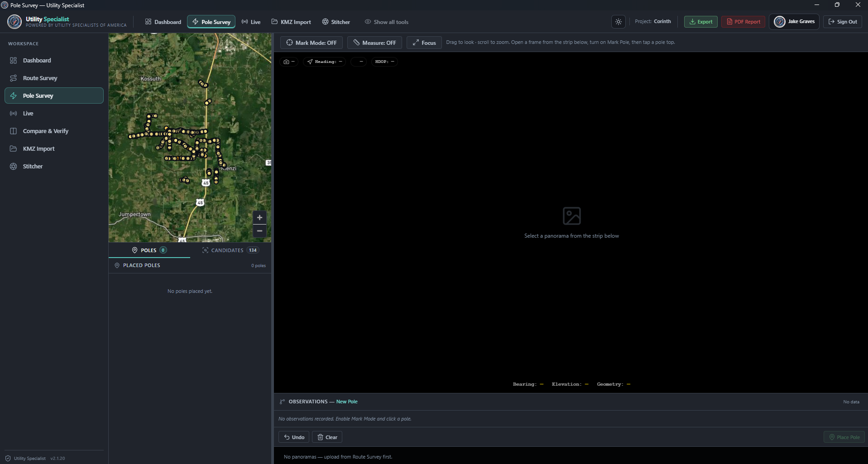
Task: Click the "0 poles" count text
Action: 259,266
